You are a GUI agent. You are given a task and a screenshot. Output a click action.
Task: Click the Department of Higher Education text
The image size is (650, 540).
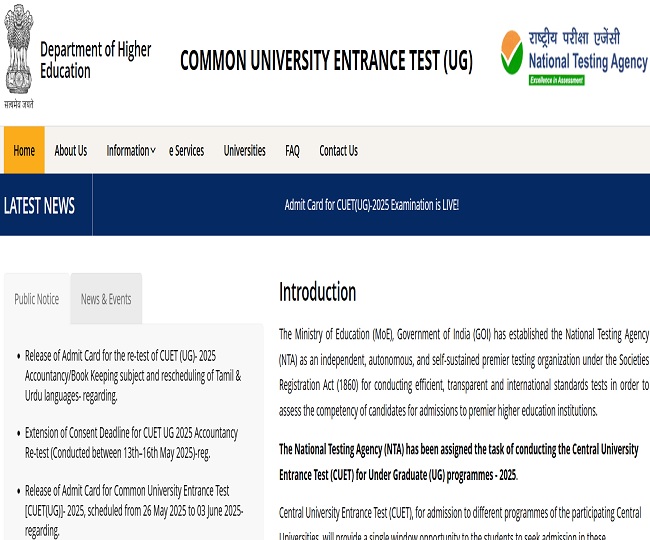95,60
